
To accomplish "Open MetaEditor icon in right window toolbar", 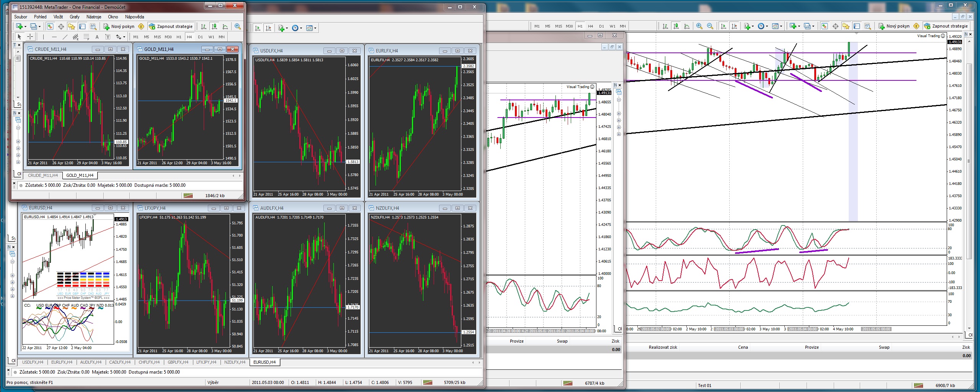I will (x=916, y=26).
